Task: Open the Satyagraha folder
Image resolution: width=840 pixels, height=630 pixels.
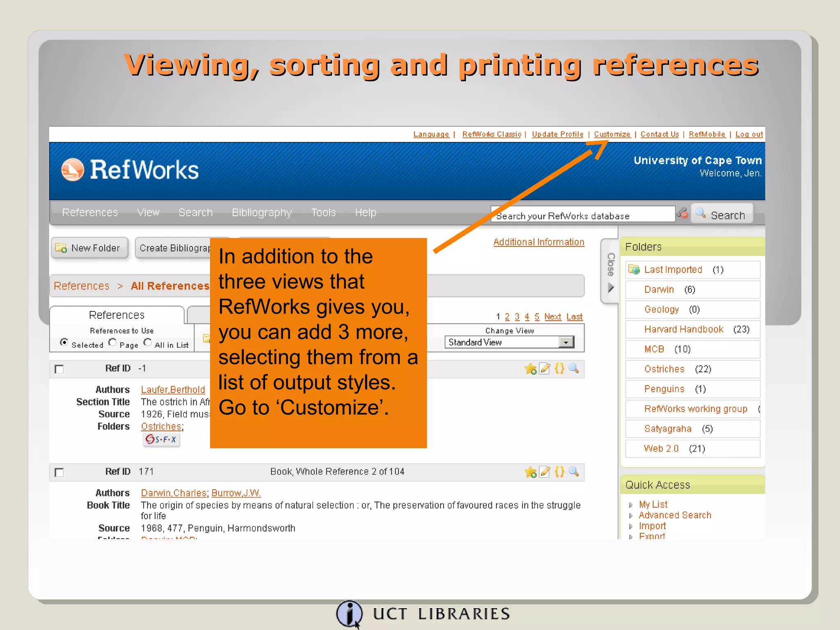Action: (668, 429)
